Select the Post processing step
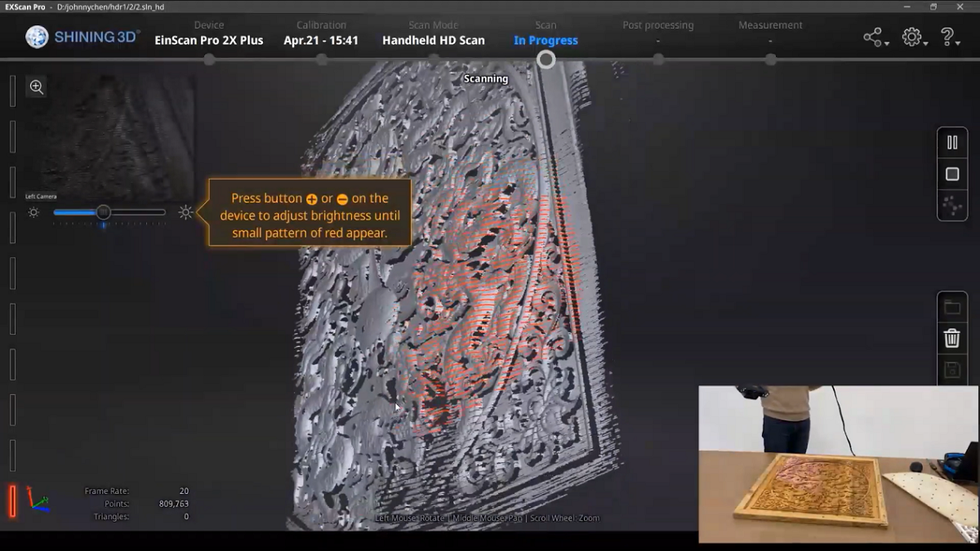Viewport: 980px width, 551px height. coord(657,33)
